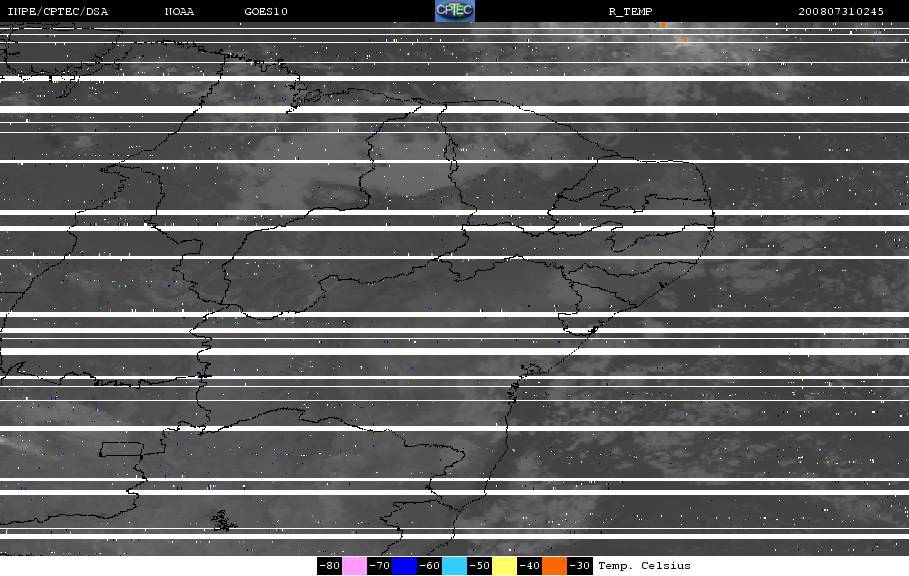The width and height of the screenshot is (909, 576).
Task: Click the Temp. Celsius legend text
Action: (x=644, y=566)
